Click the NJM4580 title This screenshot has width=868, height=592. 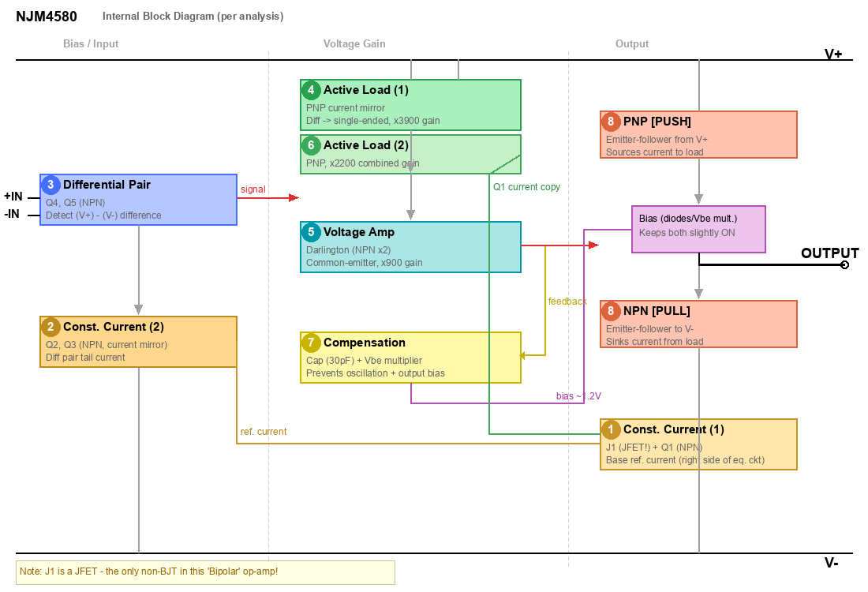(x=47, y=16)
